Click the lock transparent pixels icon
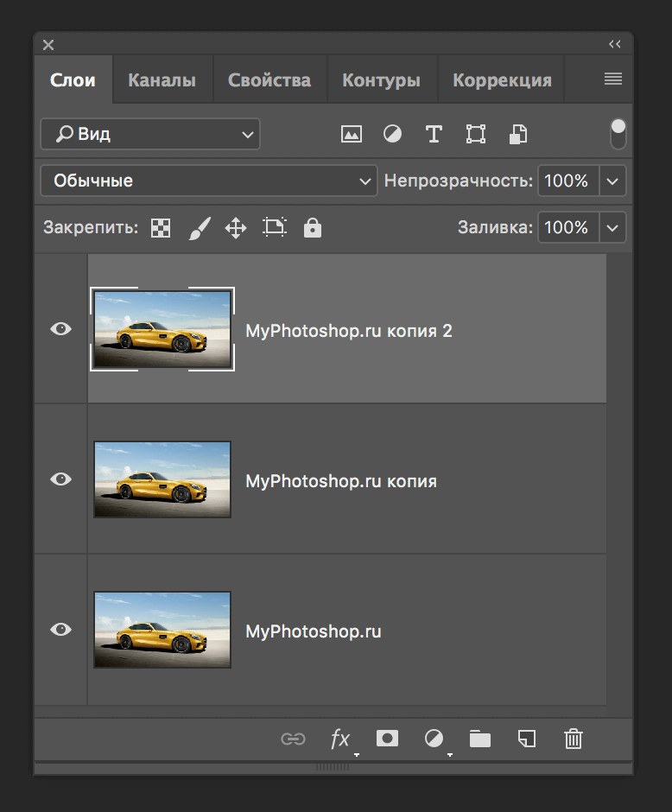Screen dimensions: 672x812 click(161, 228)
